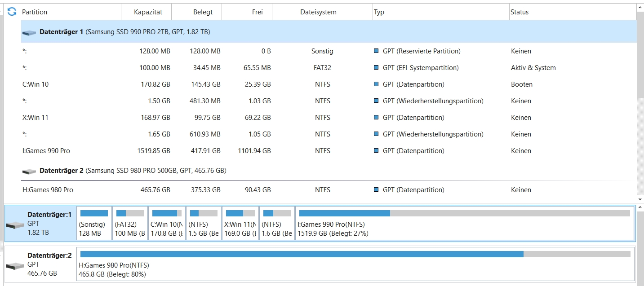The width and height of the screenshot is (644, 286).
Task: Click blue type square for Reservierte Partition row
Action: (376, 51)
